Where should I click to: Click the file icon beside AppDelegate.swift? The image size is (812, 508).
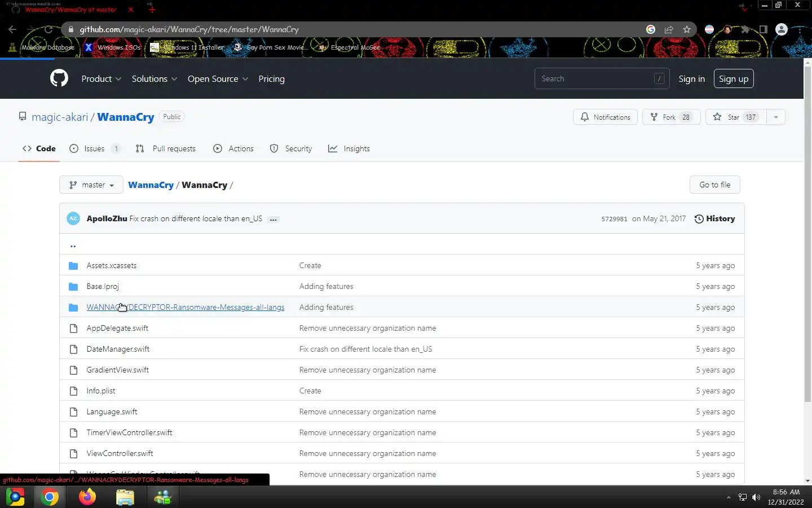pyautogui.click(x=73, y=328)
